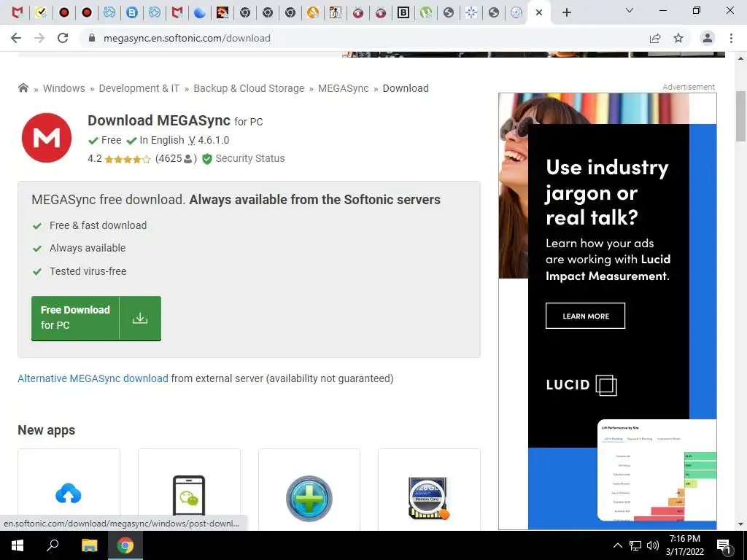Bookmark this page with the star icon
Image resolution: width=747 pixels, height=560 pixels.
[x=678, y=38]
